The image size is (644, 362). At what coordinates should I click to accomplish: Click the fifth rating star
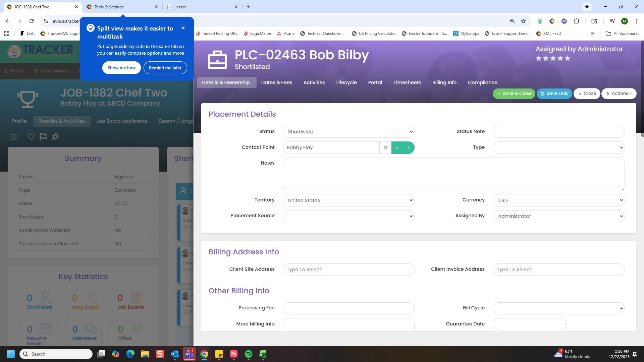tap(567, 59)
